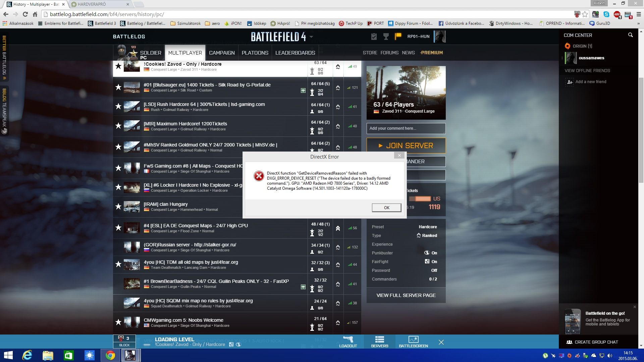
Task: Toggle favorite star for [IRAM] clan Hungary server
Action: [x=118, y=206]
